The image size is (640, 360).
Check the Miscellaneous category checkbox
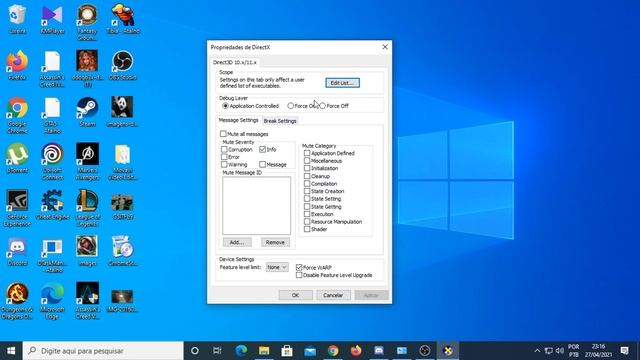(307, 161)
